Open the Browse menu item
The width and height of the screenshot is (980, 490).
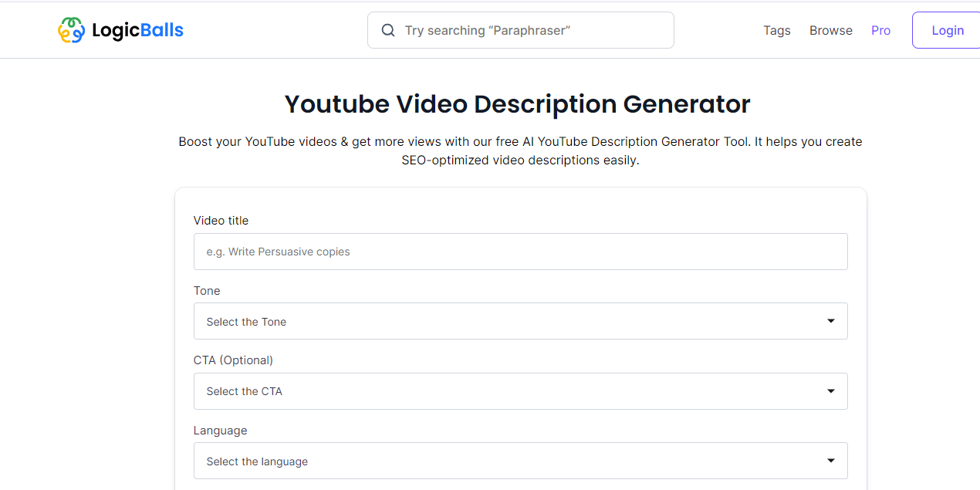click(x=831, y=30)
